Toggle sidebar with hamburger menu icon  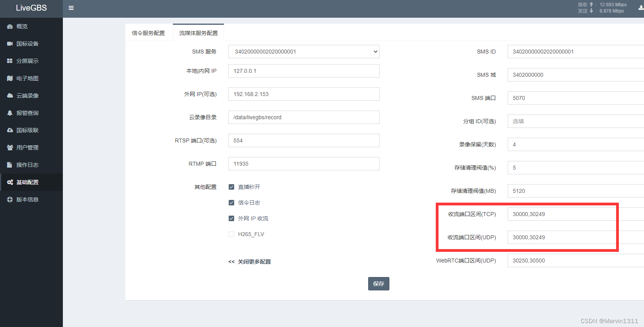pyautogui.click(x=71, y=8)
